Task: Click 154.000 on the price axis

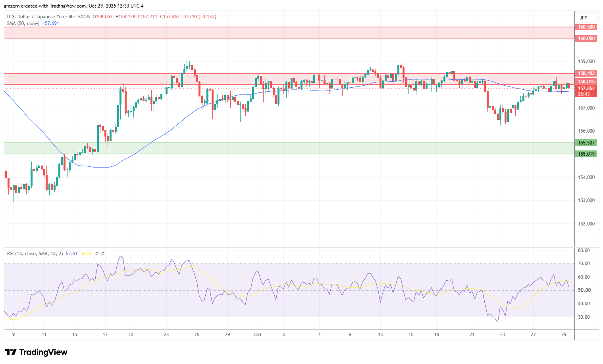Action: [x=586, y=177]
